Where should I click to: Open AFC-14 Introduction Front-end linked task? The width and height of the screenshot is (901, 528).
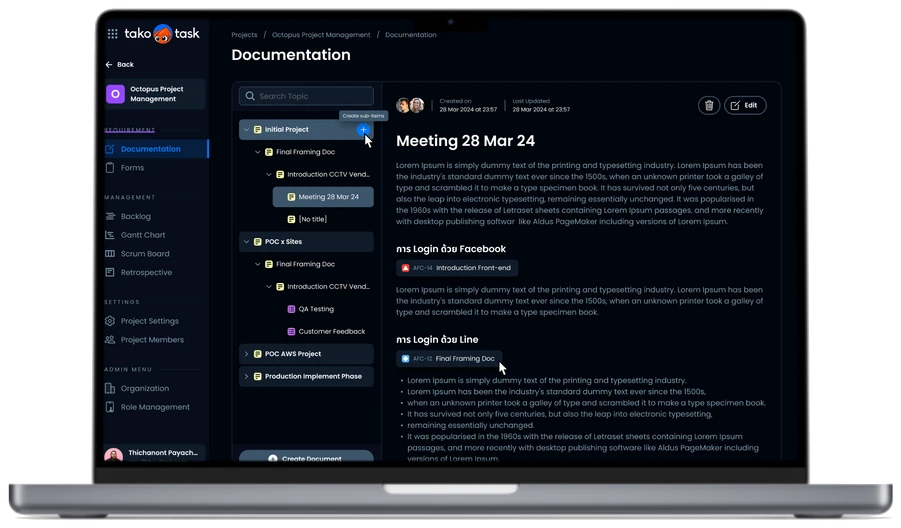click(457, 268)
